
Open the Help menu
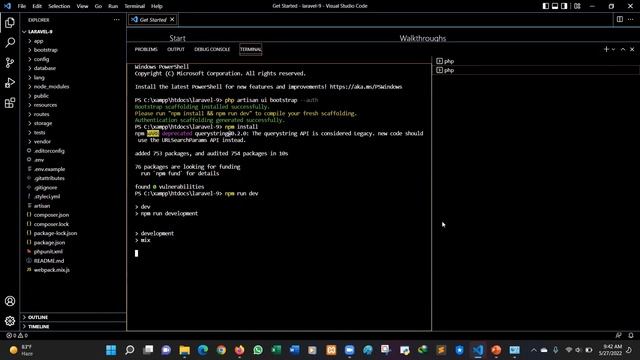click(157, 6)
